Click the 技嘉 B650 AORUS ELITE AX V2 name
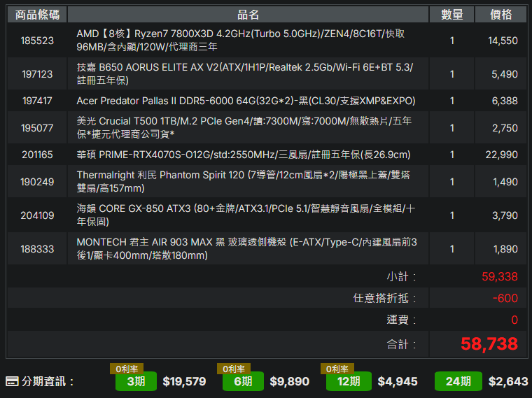The height and width of the screenshot is (398, 532). coord(244,74)
